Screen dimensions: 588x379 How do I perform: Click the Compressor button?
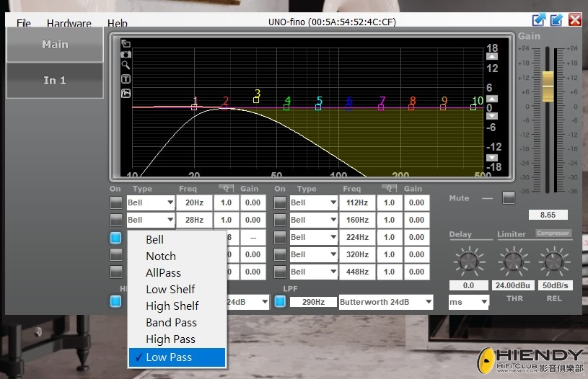tap(553, 233)
